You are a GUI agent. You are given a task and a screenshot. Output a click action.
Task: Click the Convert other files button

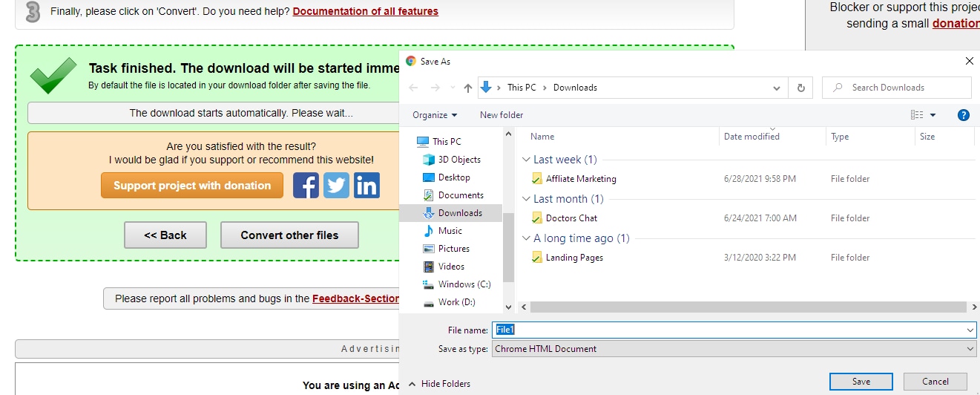289,235
